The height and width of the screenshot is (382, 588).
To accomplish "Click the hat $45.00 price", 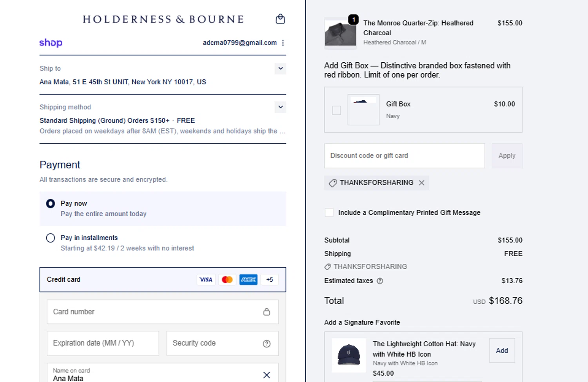I will 383,373.
